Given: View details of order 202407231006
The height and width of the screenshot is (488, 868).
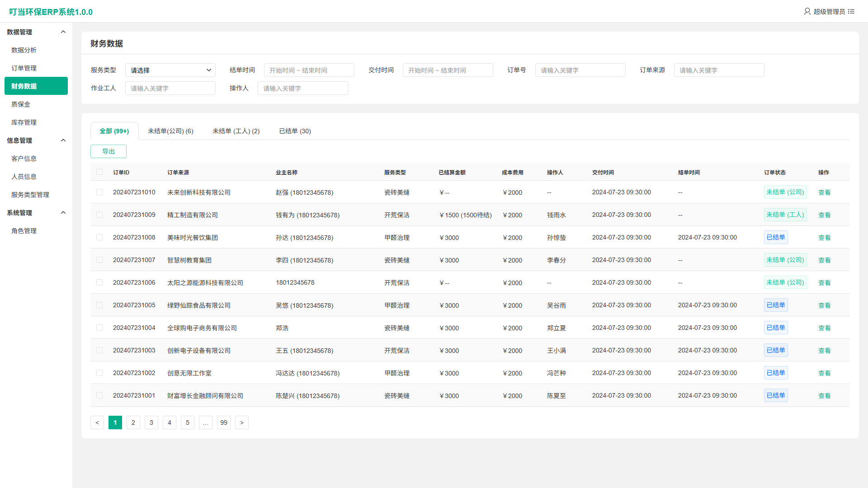Looking at the screenshot, I should [824, 283].
